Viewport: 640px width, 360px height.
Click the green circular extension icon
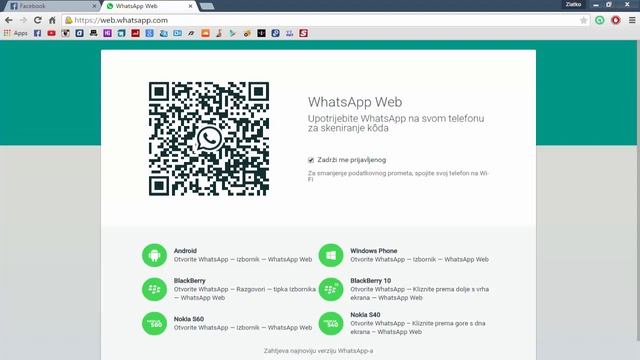click(x=600, y=20)
